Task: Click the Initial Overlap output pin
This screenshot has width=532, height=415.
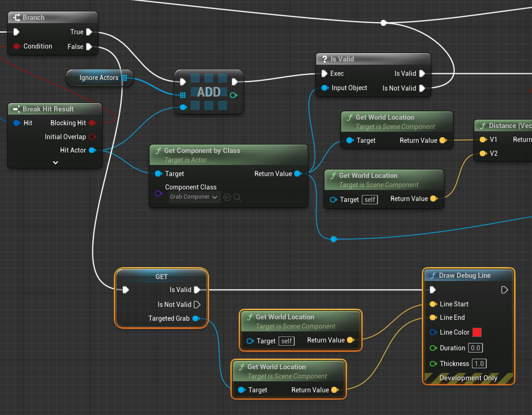Action: coord(92,137)
